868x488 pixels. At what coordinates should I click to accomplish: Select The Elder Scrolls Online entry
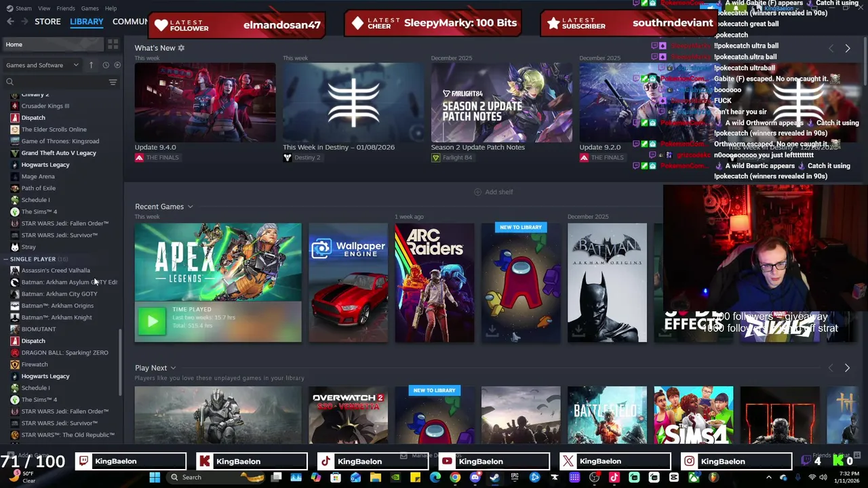coord(54,129)
